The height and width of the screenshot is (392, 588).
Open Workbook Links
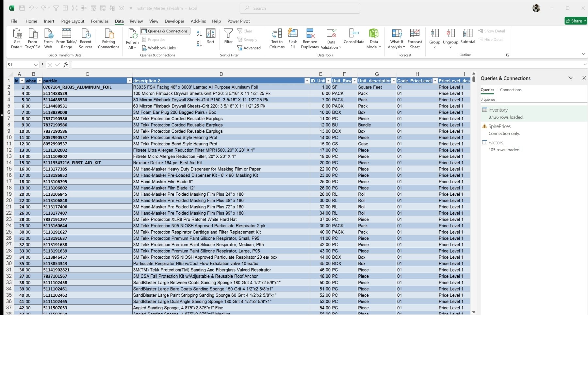click(159, 48)
